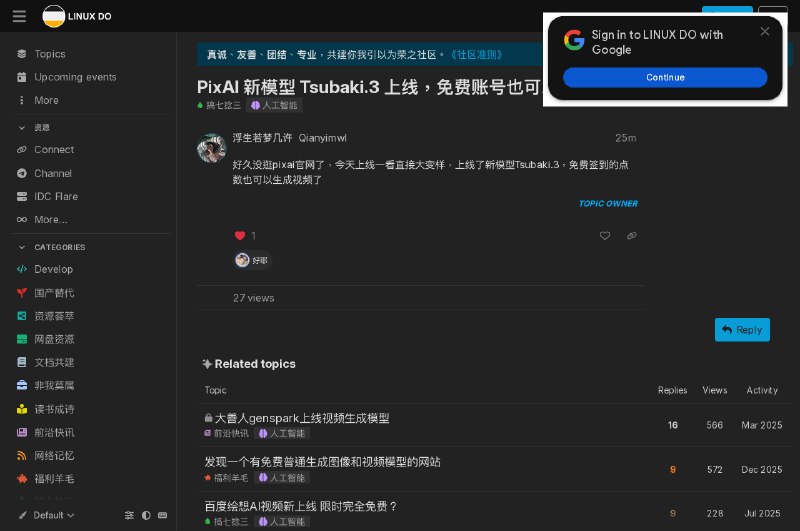Click the 资源荟萃 category icon

click(x=21, y=316)
